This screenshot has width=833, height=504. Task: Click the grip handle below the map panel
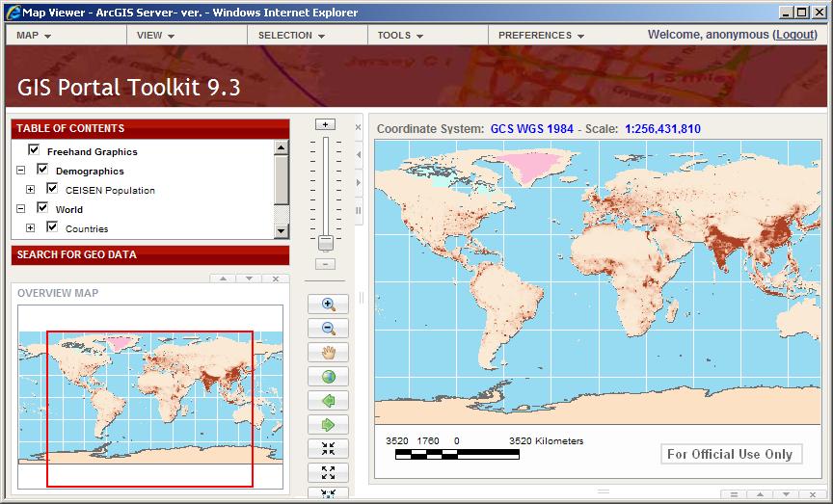tap(604, 491)
